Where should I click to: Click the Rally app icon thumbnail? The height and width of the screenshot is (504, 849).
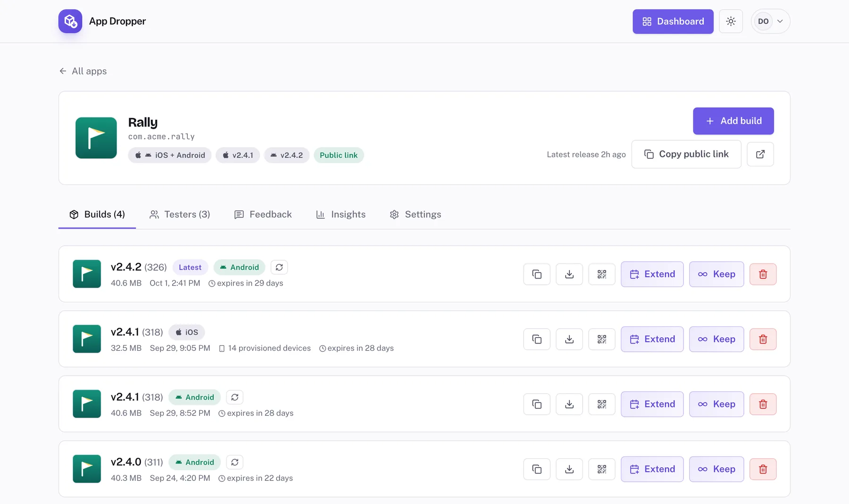click(x=96, y=138)
